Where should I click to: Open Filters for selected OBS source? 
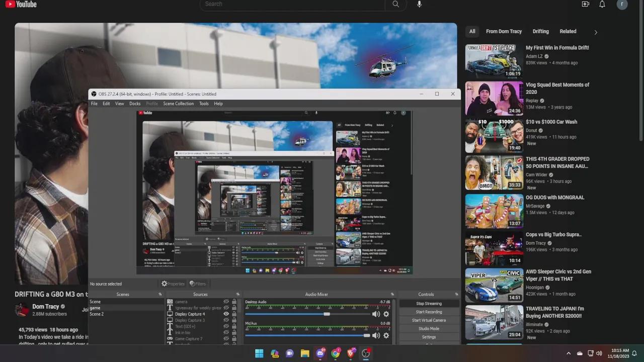[198, 284]
